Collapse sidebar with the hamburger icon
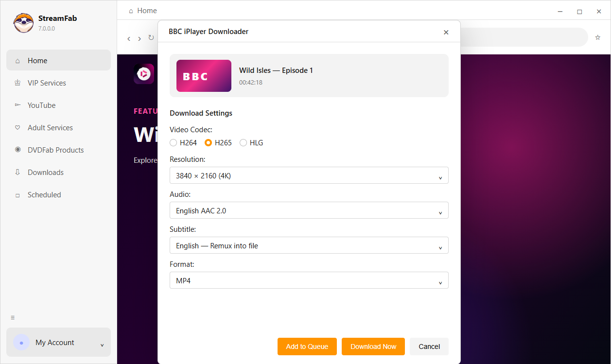The width and height of the screenshot is (611, 364). click(13, 318)
